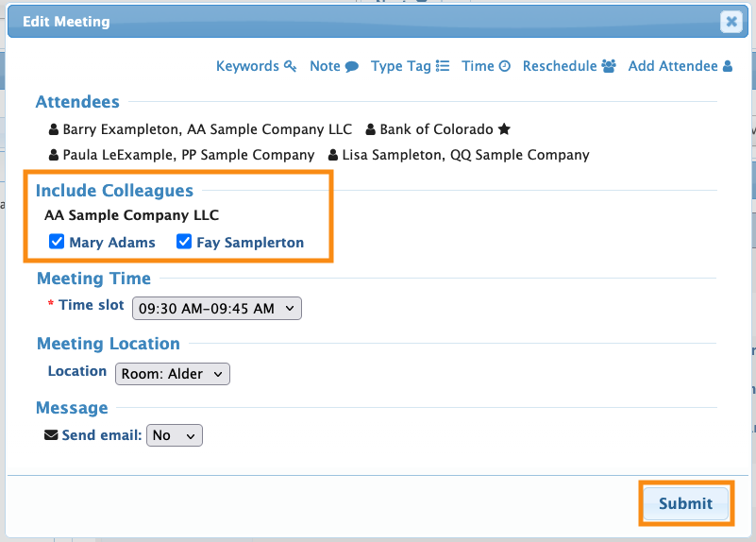
Task: Click the Add Attendee link
Action: [673, 66]
